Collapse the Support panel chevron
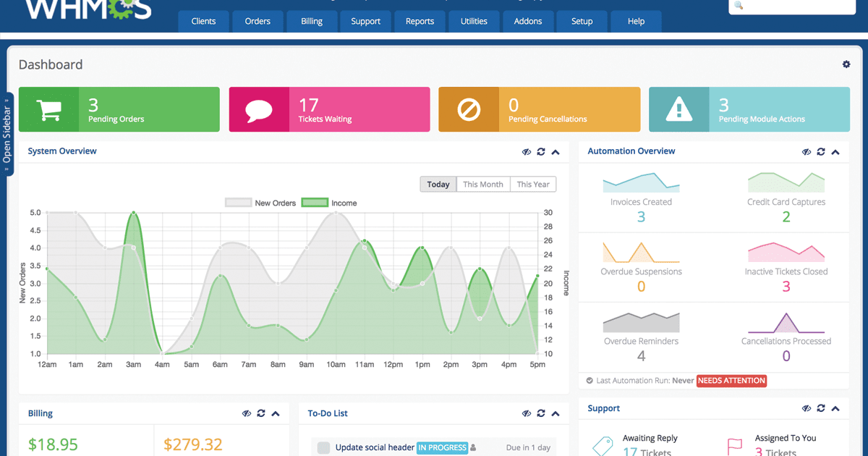 pyautogui.click(x=835, y=409)
